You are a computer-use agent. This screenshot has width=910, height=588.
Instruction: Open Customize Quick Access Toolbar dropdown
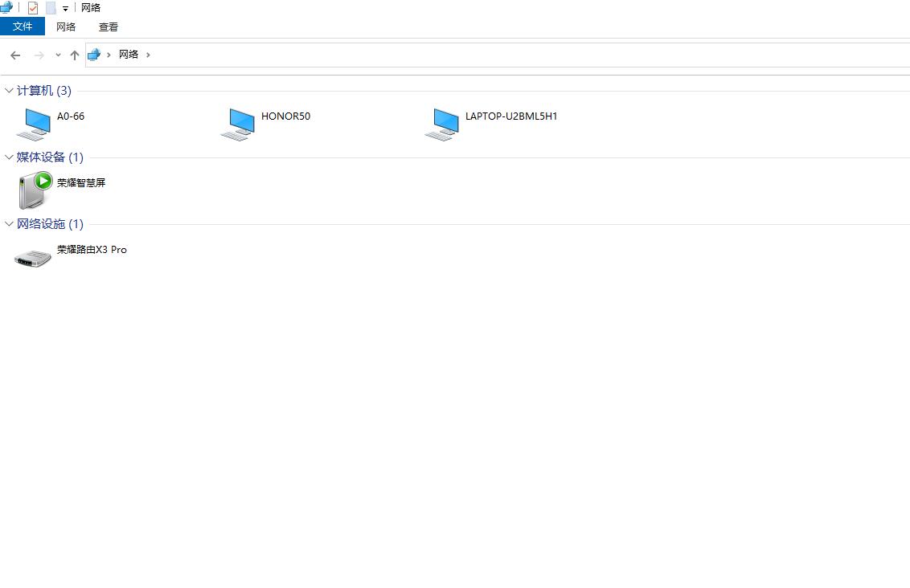(x=66, y=9)
